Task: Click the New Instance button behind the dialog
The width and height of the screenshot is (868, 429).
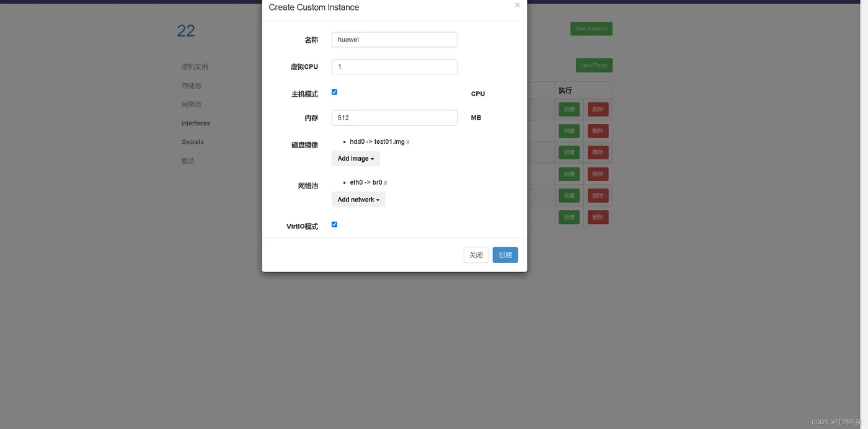Action: (x=591, y=29)
